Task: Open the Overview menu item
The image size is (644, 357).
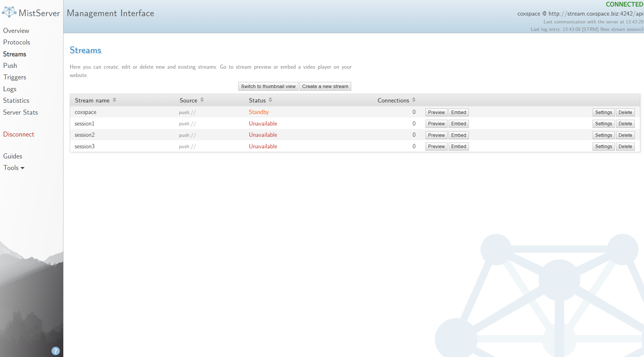Action: pyautogui.click(x=16, y=31)
